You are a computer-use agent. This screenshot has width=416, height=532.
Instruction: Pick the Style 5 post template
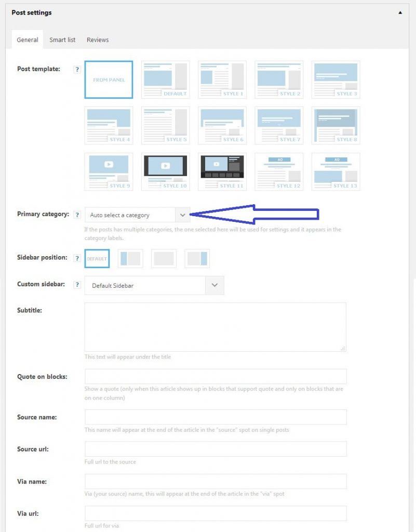pyautogui.click(x=165, y=125)
